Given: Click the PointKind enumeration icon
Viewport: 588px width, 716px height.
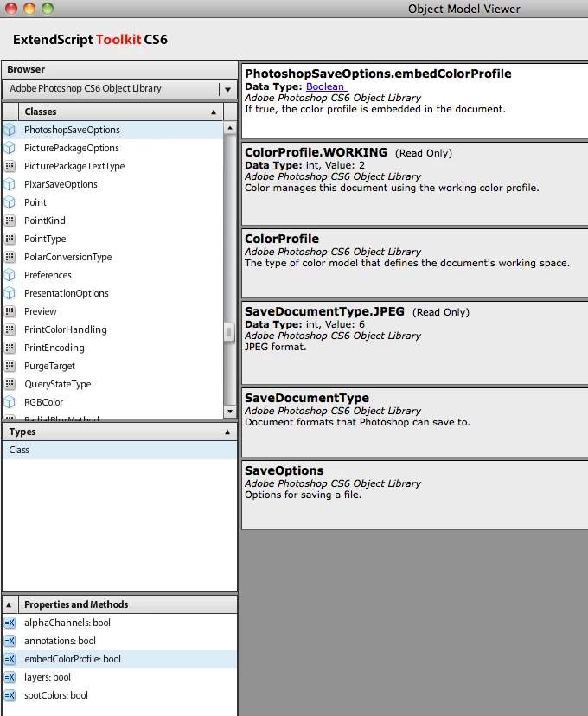Looking at the screenshot, I should tap(10, 221).
